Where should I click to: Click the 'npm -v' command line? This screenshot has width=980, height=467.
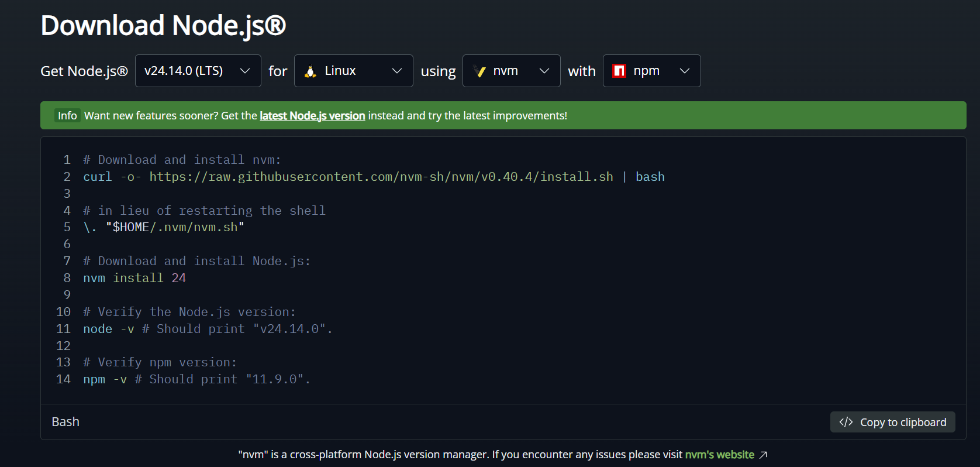(196, 379)
